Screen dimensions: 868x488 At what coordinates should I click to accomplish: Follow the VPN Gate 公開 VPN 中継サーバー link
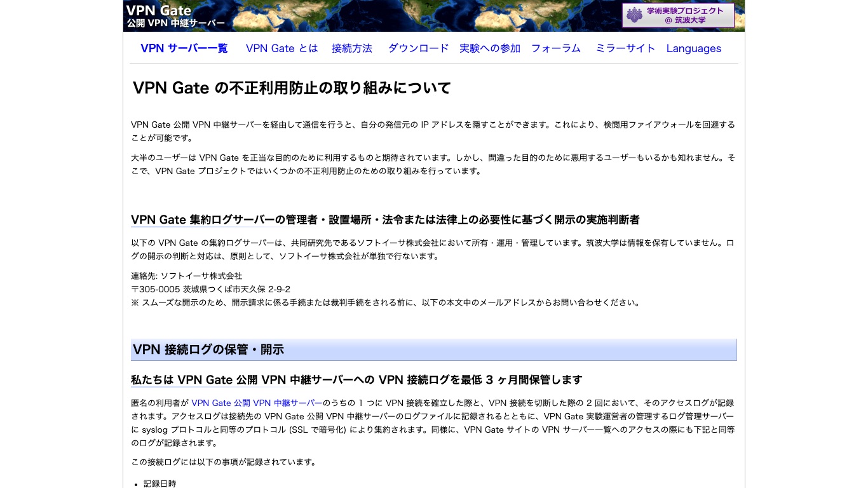point(257,403)
